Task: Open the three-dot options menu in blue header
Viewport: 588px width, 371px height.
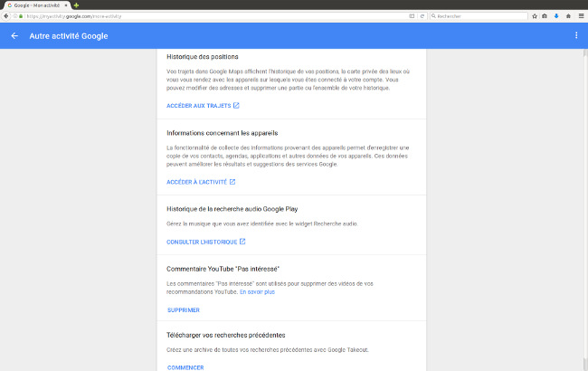Action: pos(576,36)
